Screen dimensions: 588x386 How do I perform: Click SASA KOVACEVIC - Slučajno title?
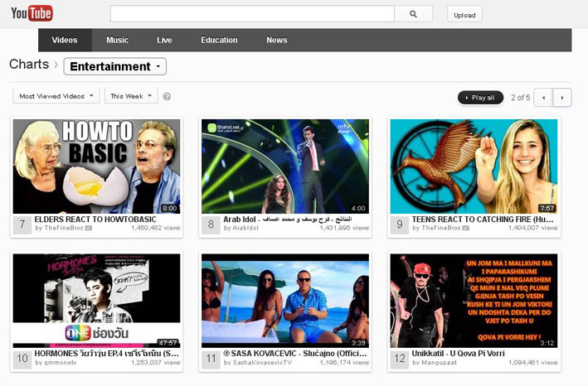pyautogui.click(x=295, y=354)
